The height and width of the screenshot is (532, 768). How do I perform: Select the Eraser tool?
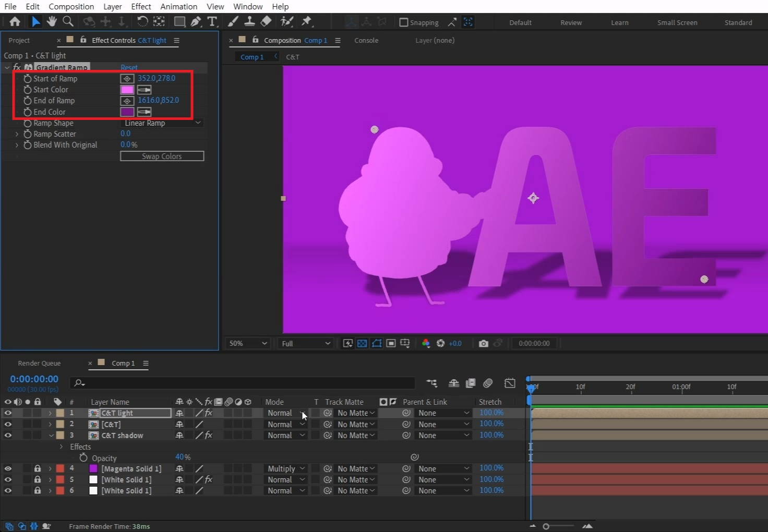click(266, 21)
